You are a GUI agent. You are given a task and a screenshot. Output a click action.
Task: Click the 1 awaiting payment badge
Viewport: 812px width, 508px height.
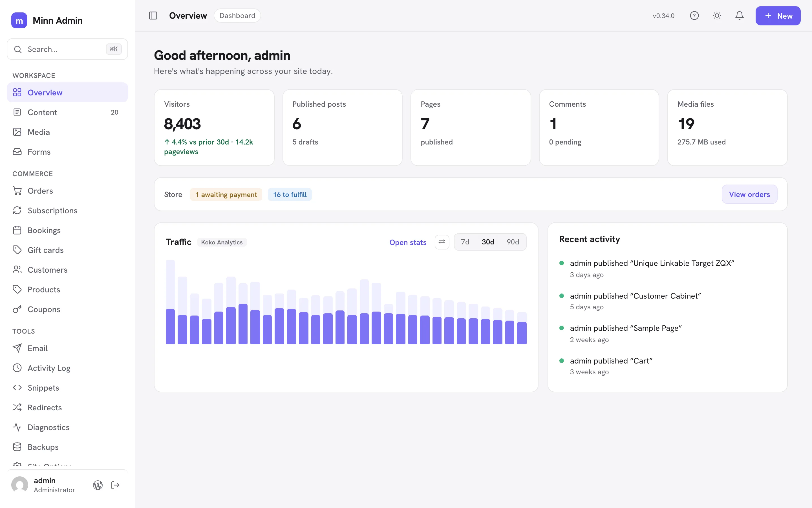[226, 194]
